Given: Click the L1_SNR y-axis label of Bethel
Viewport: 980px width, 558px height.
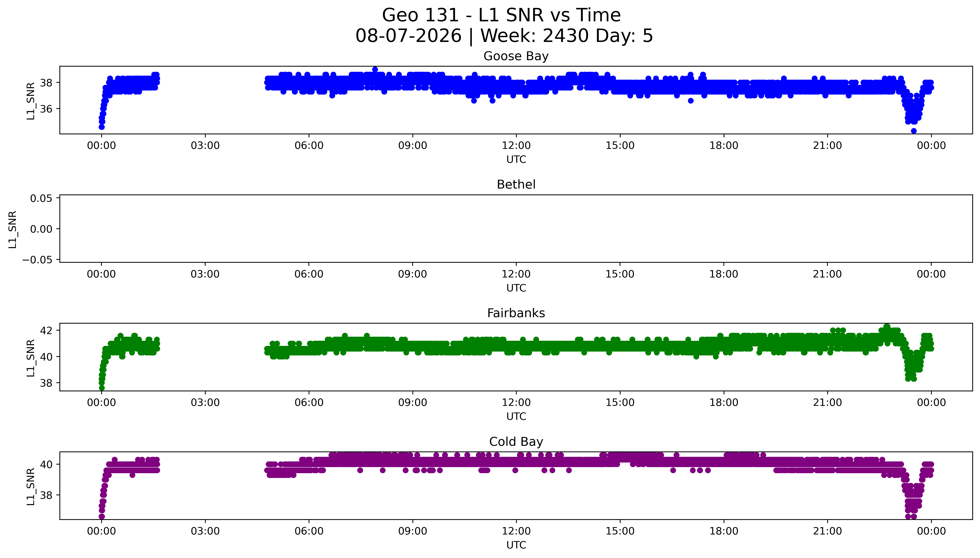Looking at the screenshot, I should 13,229.
